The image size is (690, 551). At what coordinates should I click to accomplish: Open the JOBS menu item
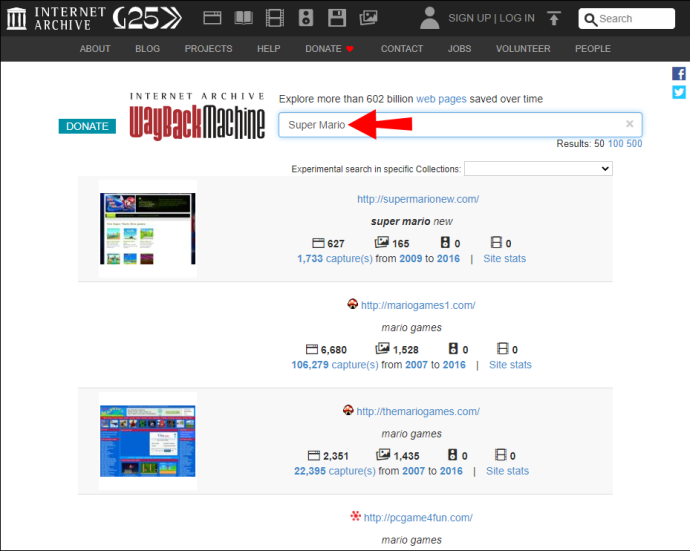[x=459, y=49]
